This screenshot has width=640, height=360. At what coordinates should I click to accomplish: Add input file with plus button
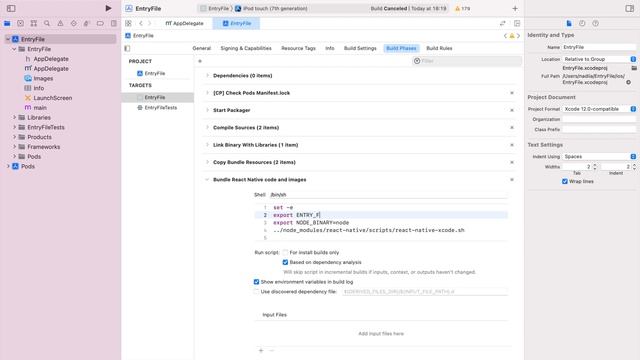coord(261,350)
